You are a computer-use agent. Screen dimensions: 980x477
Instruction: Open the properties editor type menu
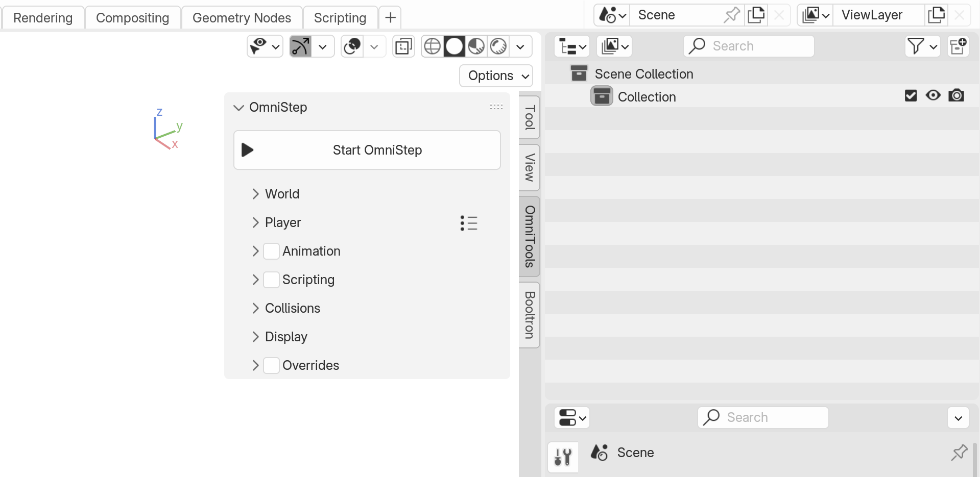(x=572, y=418)
